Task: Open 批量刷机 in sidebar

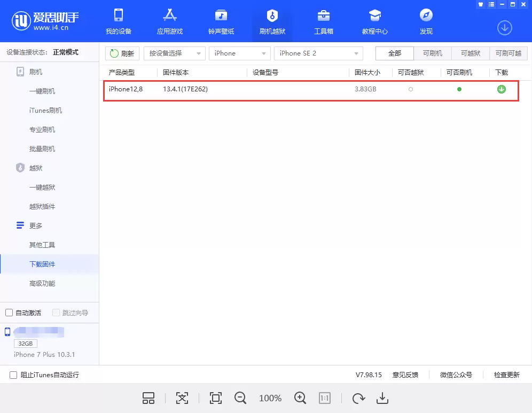Action: click(42, 149)
